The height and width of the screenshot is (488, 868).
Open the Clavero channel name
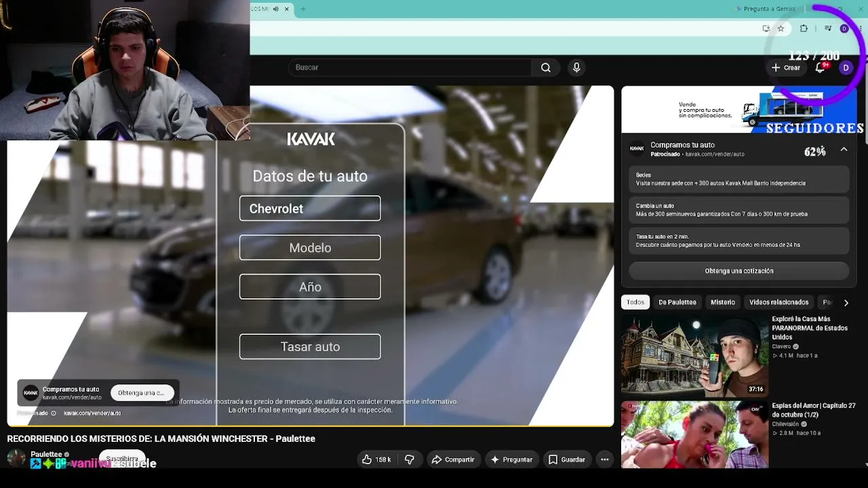coord(781,346)
